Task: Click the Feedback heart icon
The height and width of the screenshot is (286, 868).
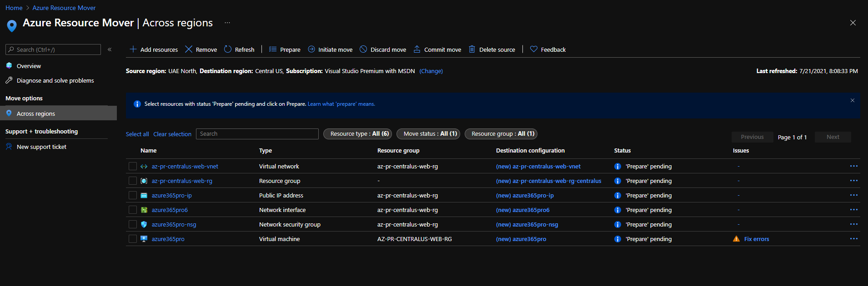Action: (x=534, y=49)
